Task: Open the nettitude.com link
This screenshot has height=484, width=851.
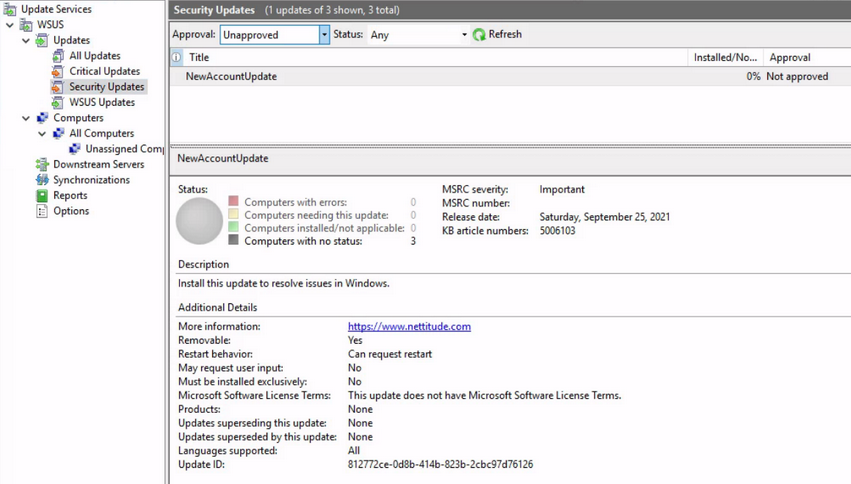Action: (x=409, y=326)
